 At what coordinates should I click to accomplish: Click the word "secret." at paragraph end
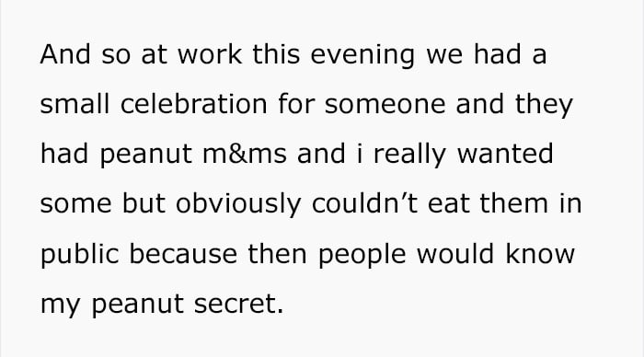[238, 304]
